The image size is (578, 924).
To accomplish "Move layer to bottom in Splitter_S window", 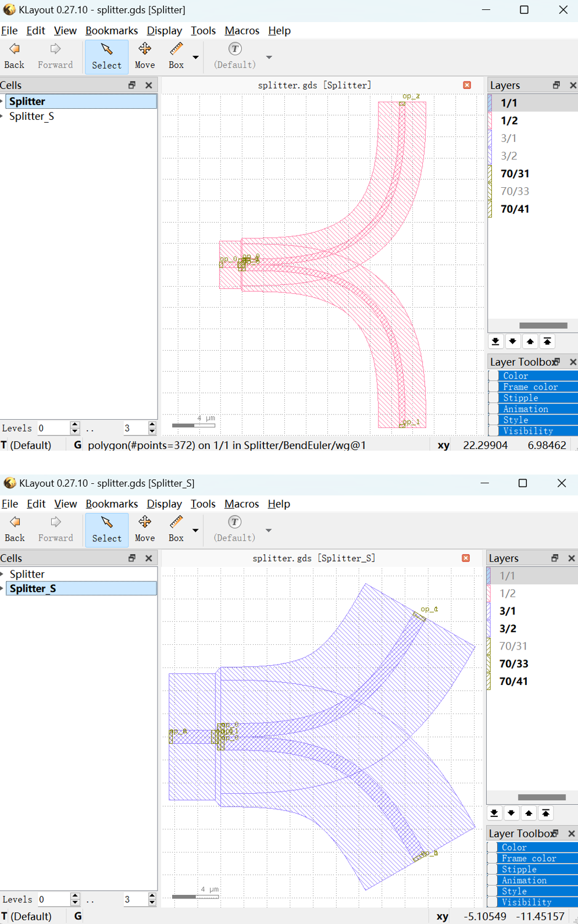I will (x=494, y=813).
